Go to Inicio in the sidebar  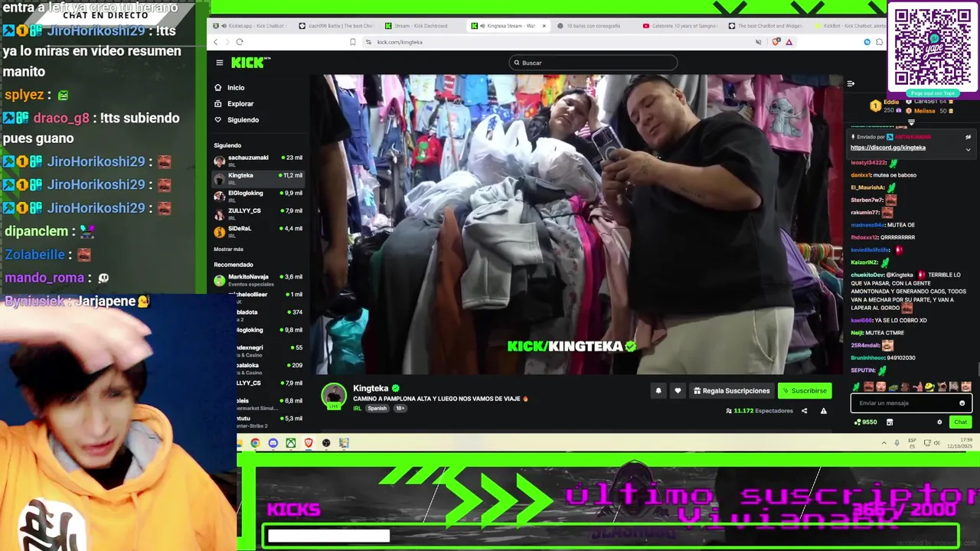[229, 87]
